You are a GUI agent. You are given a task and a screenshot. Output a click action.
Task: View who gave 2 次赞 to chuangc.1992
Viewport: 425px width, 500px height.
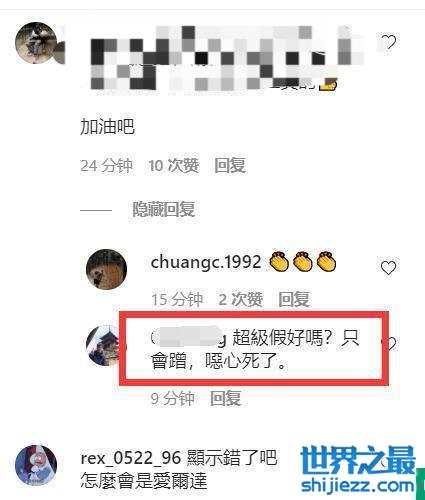point(241,299)
